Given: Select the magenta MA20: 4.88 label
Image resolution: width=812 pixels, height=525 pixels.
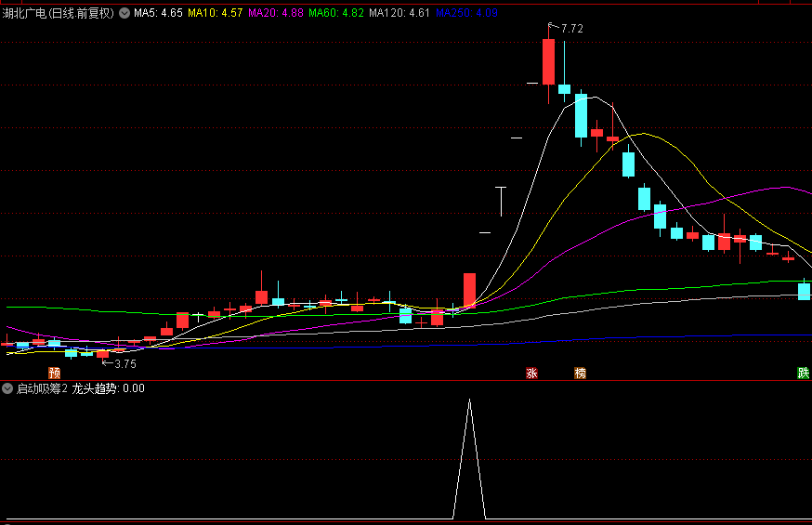Looking at the screenshot, I should click(276, 13).
